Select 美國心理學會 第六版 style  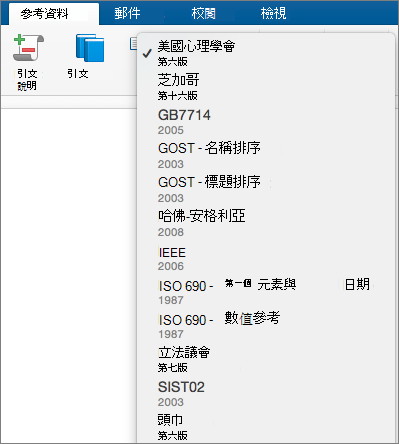pyautogui.click(x=266, y=53)
